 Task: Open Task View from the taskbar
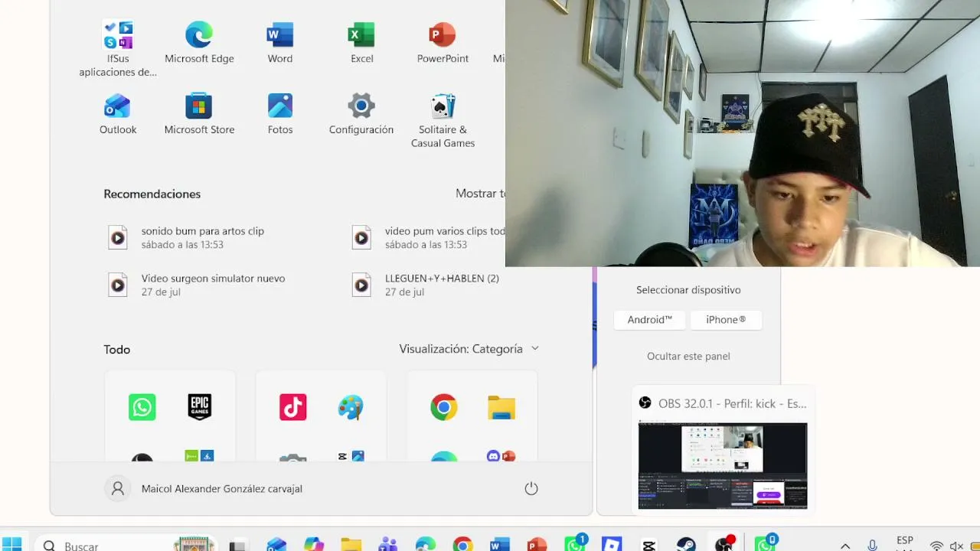[237, 544]
